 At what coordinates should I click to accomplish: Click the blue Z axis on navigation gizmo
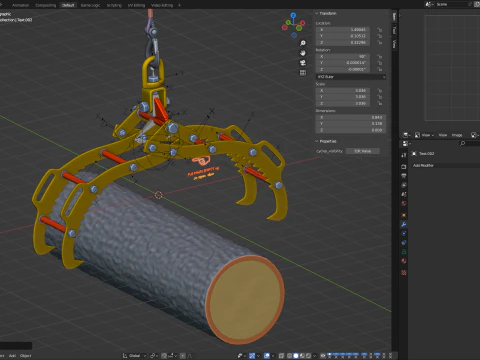click(x=293, y=15)
